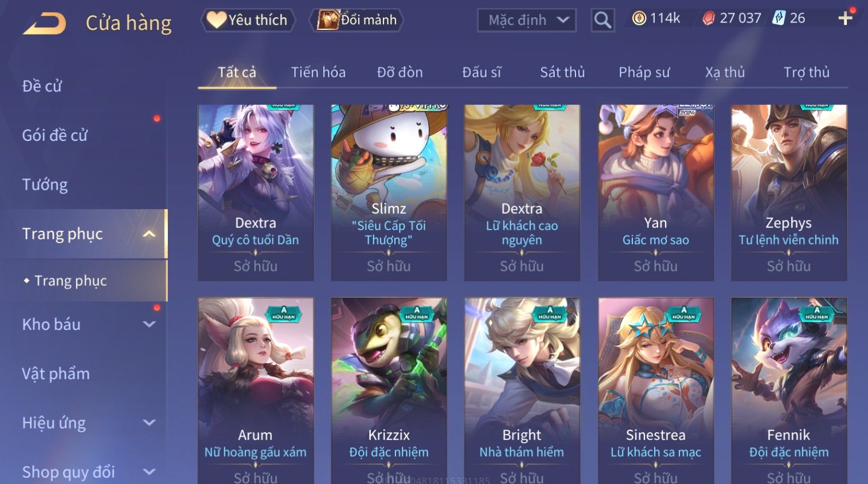868x484 pixels.
Task: Select the Krizzix Đội đặc nhiệm skin card
Action: (x=389, y=391)
